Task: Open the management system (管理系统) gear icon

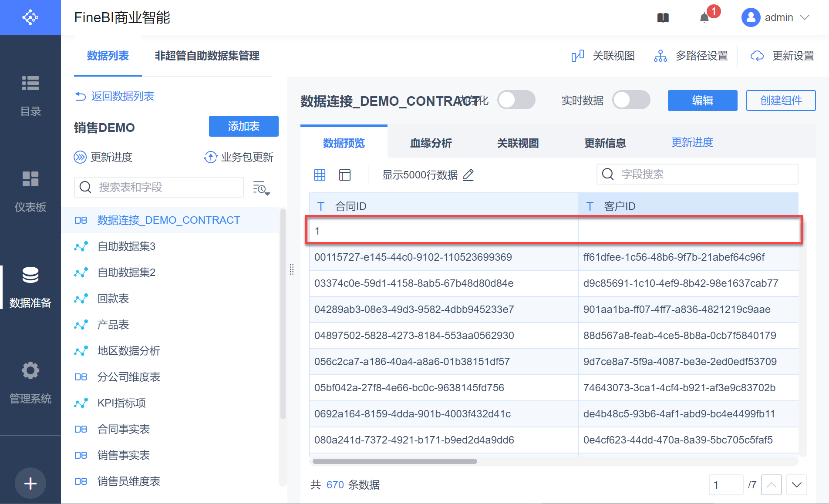Action: pyautogui.click(x=30, y=370)
